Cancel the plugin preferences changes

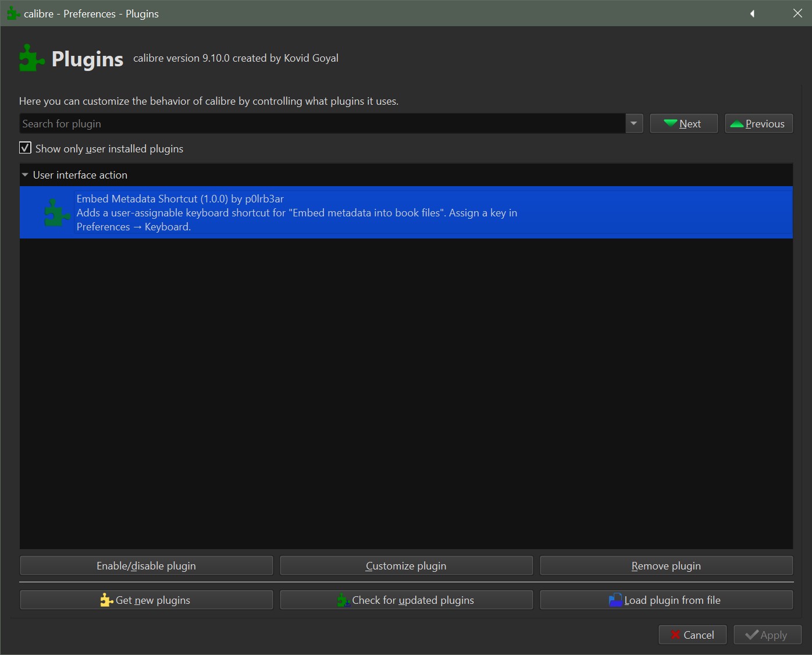pos(692,635)
